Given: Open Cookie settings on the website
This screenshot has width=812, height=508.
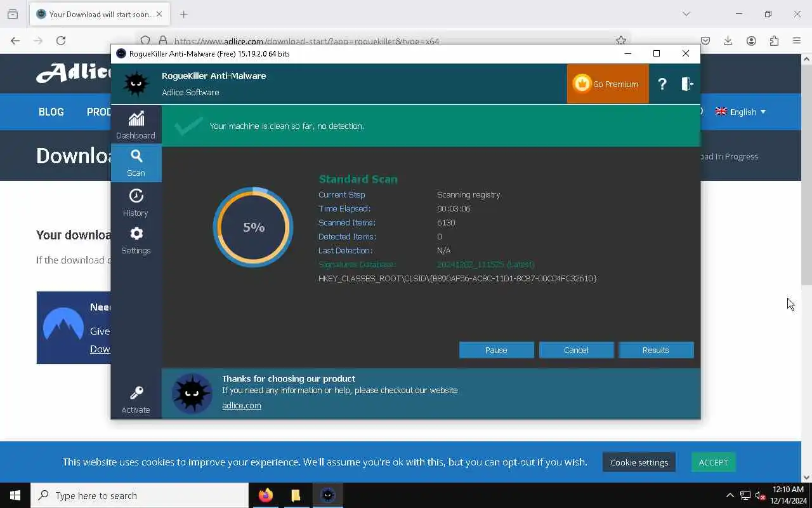Looking at the screenshot, I should coord(639,462).
